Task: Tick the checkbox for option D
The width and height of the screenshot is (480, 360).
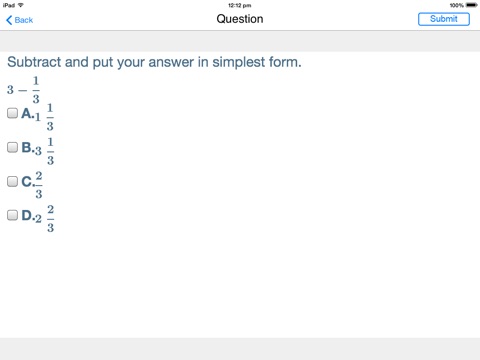Action: [x=12, y=215]
